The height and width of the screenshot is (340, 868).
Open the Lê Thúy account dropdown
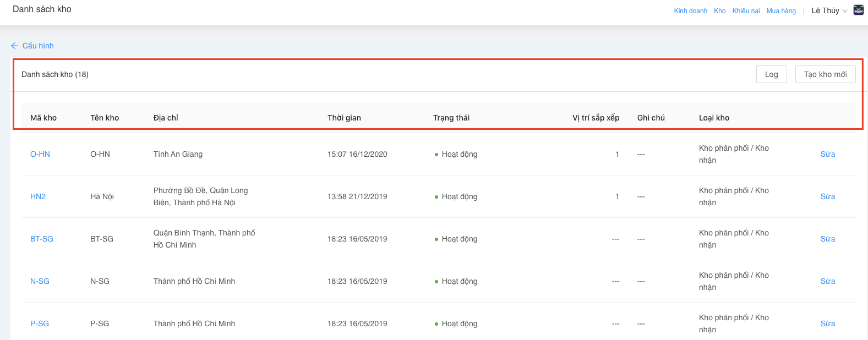(828, 10)
